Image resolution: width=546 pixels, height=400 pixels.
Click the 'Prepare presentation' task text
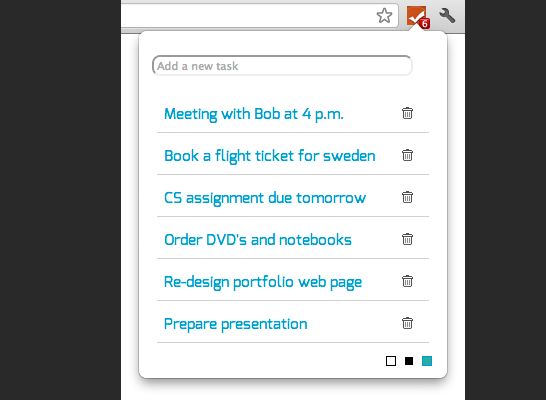click(236, 324)
